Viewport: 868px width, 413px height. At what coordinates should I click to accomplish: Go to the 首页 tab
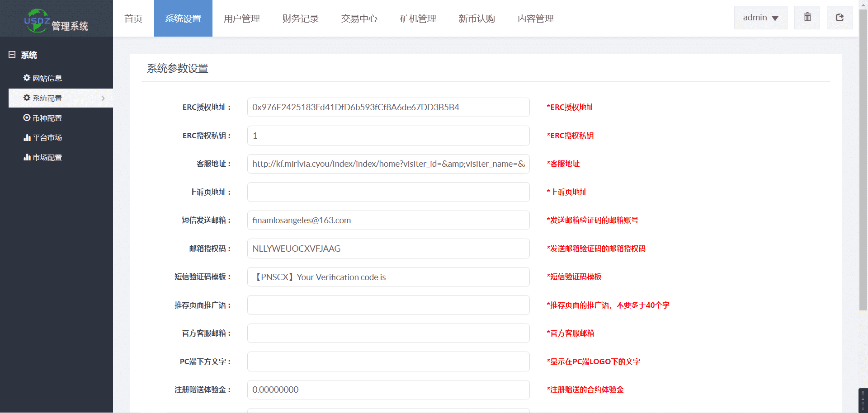tap(133, 19)
